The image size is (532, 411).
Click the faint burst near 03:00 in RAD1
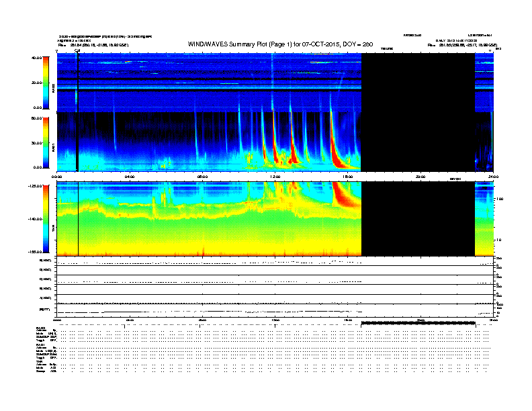click(x=114, y=130)
